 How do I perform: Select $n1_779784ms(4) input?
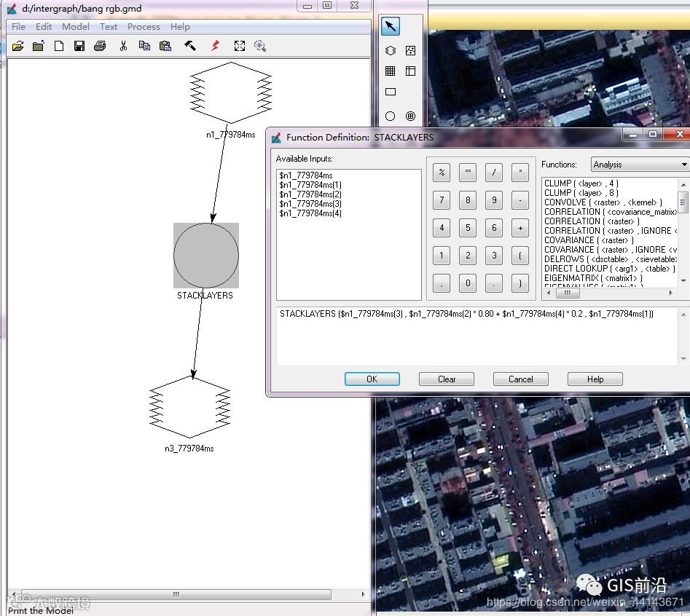(x=310, y=213)
